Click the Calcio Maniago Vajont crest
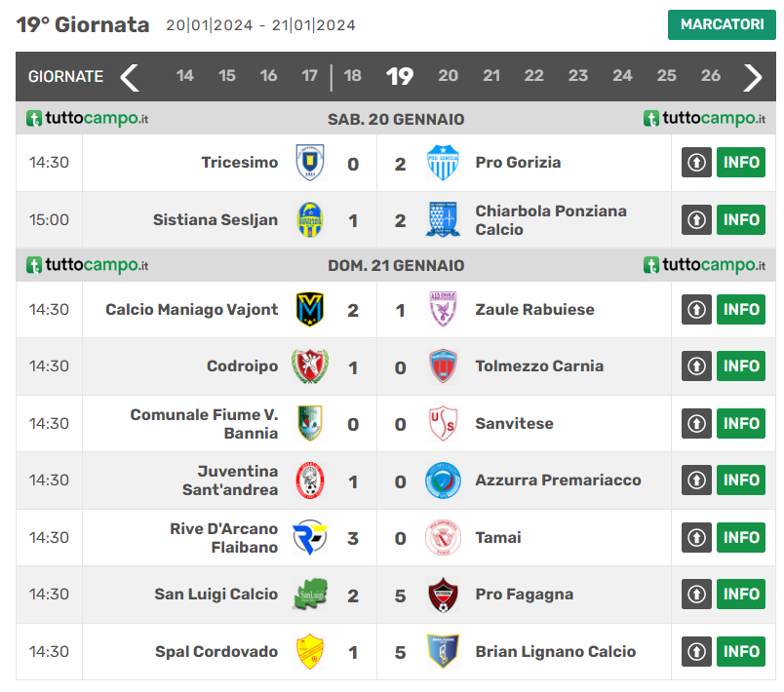Screen dimensions: 784x692 pyautogui.click(x=310, y=310)
